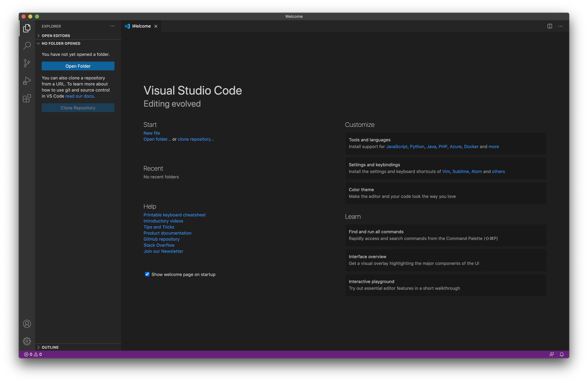Screen dimensions: 588x383
Task: Click Join our Newsletter link
Action: [x=163, y=251]
